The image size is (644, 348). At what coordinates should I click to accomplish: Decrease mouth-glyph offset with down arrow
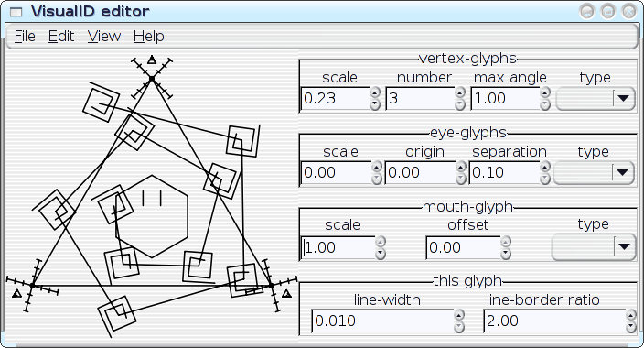[x=506, y=254]
